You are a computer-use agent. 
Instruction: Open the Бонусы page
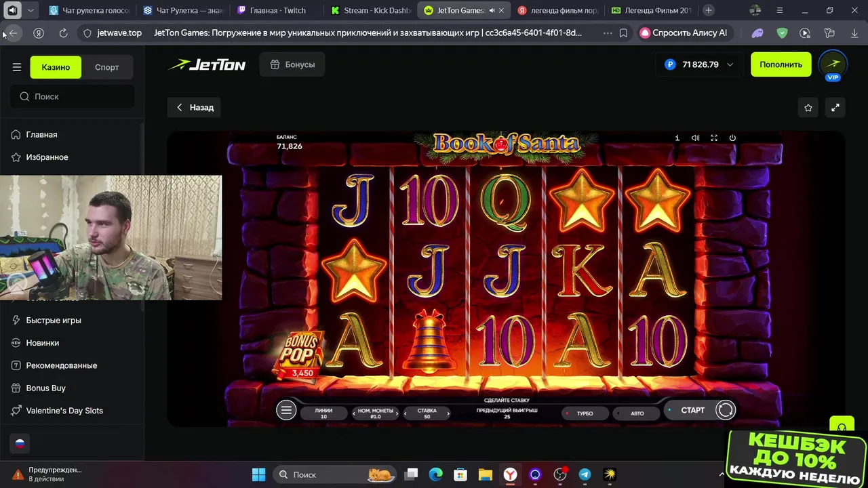point(292,64)
